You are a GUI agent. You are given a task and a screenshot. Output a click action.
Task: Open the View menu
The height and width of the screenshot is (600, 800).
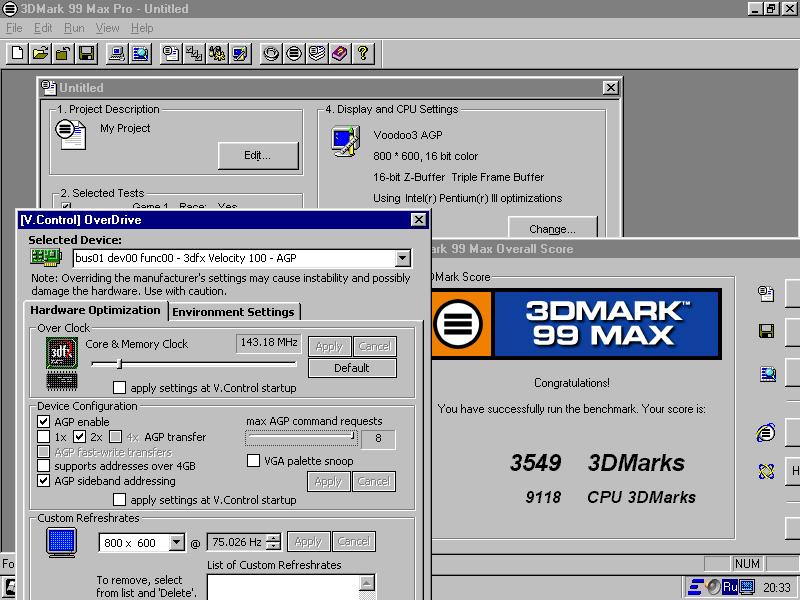click(107, 28)
